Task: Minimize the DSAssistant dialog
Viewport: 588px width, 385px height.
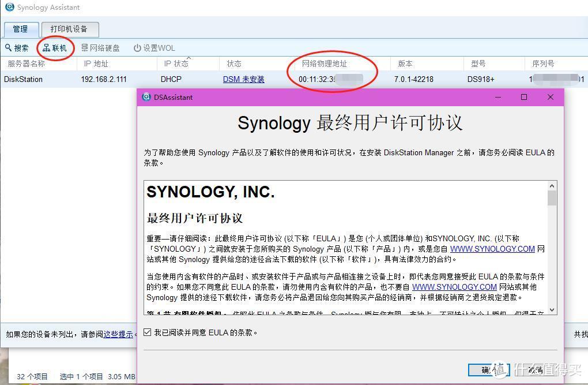Action: pos(498,97)
